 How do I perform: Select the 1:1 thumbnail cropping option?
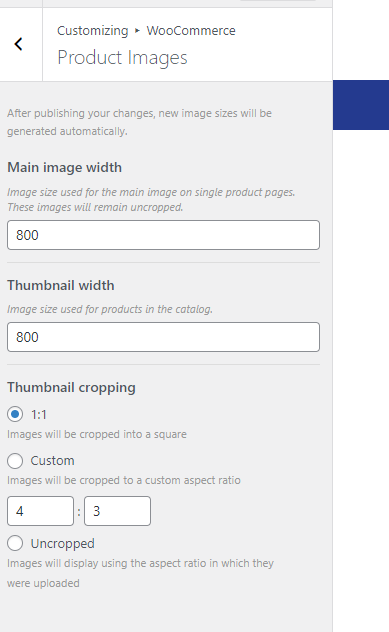[x=15, y=414]
